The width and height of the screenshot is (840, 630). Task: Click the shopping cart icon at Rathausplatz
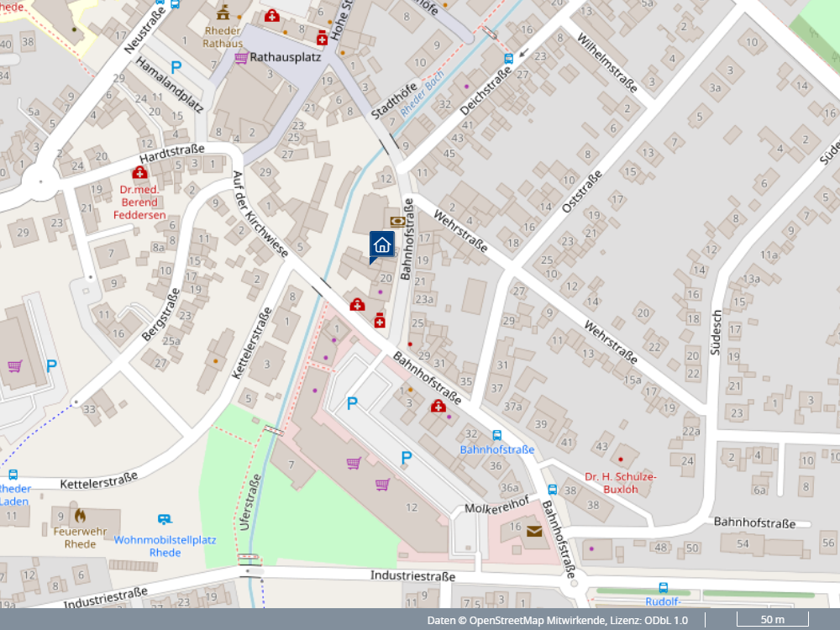click(x=241, y=58)
